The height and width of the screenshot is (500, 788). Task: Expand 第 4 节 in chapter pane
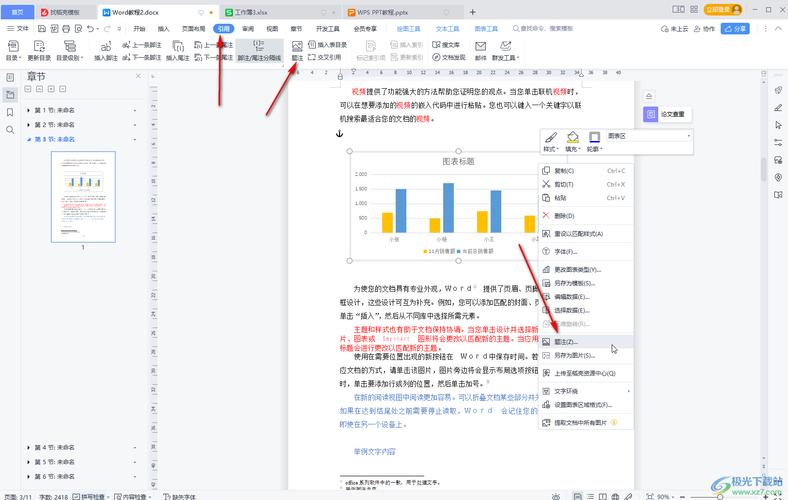pos(28,447)
